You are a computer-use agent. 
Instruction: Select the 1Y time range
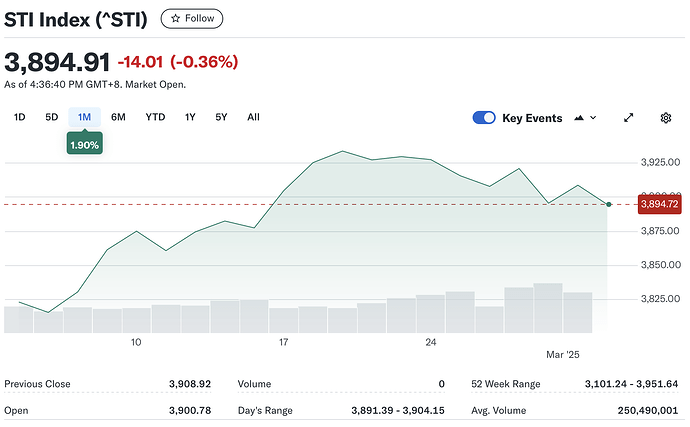tap(190, 117)
